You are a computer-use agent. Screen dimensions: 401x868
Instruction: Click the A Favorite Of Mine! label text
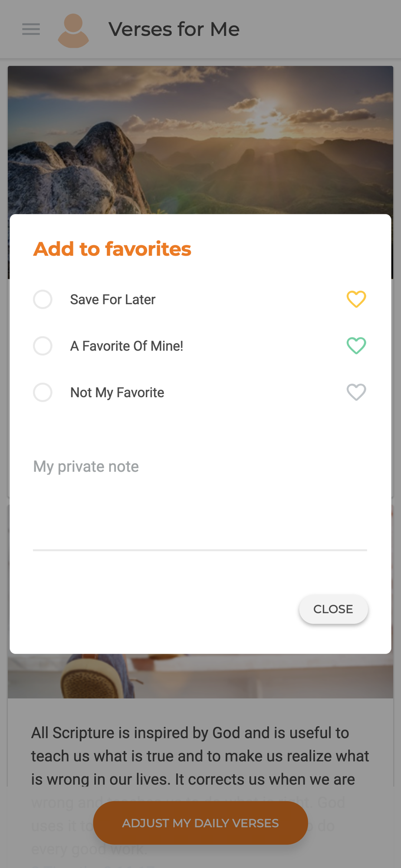coord(127,346)
